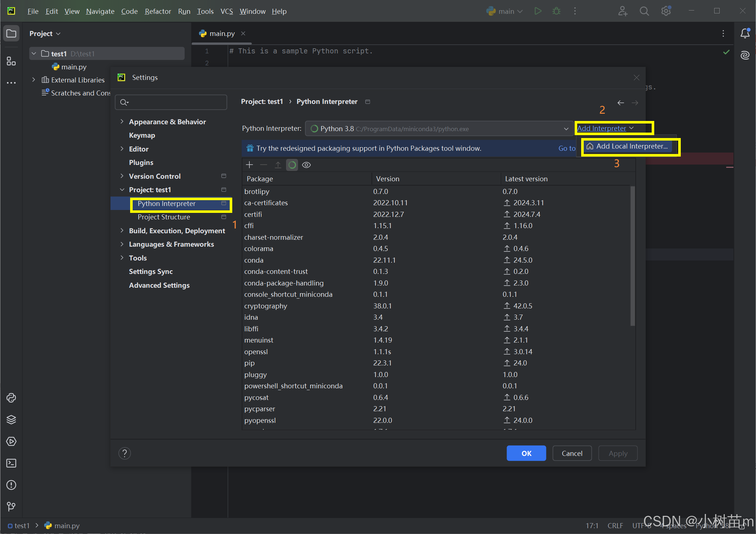Open the Navigate menu
This screenshot has height=534, width=756.
tap(100, 11)
